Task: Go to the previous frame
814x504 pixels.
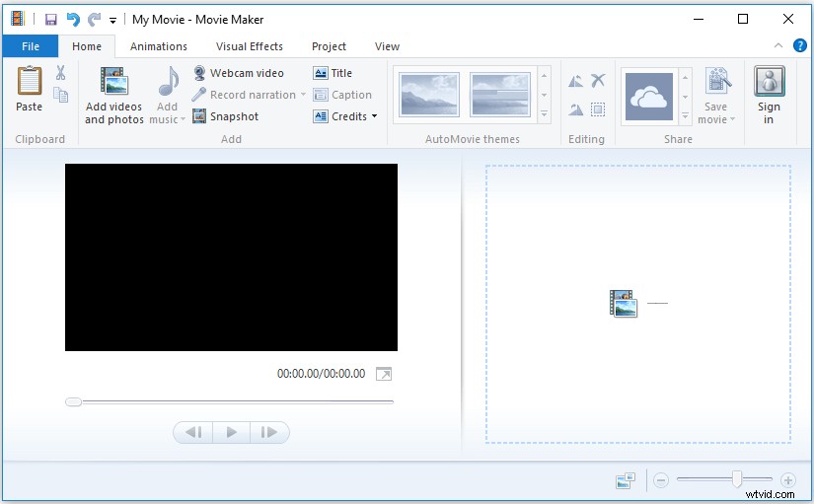Action: 193,432
